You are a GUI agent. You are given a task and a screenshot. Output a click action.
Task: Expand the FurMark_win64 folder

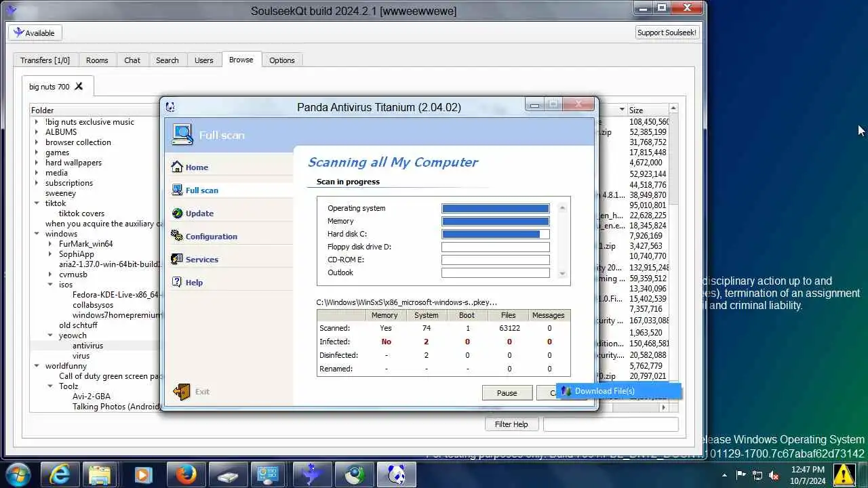50,244
